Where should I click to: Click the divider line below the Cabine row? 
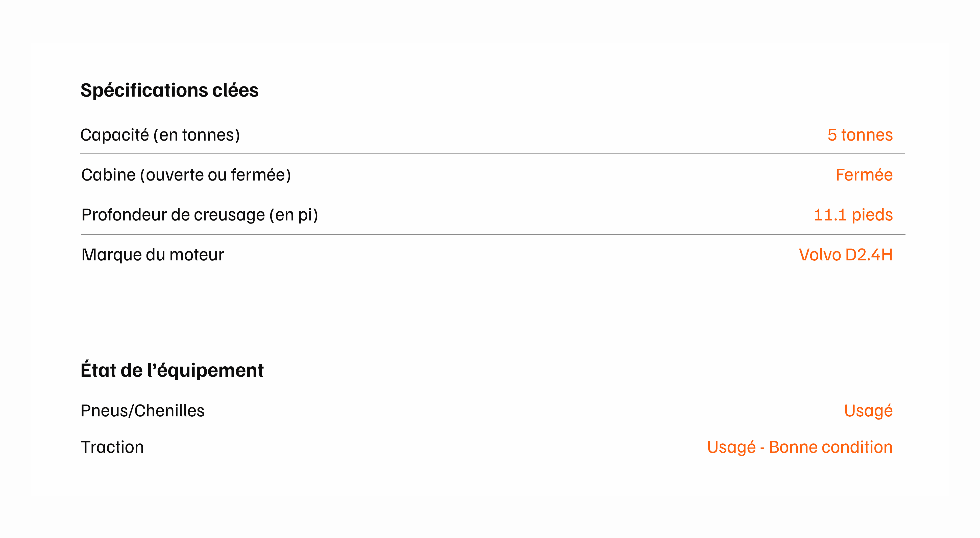click(x=492, y=194)
